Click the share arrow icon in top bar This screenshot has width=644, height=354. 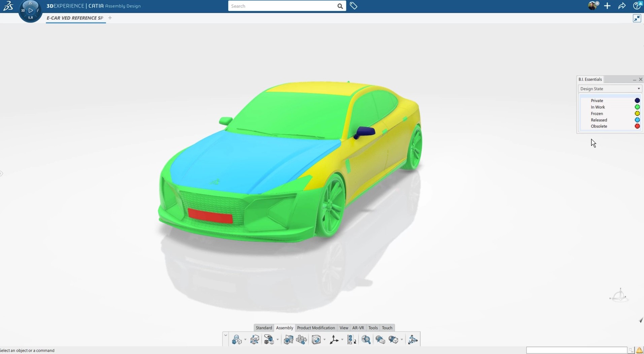[x=622, y=6]
